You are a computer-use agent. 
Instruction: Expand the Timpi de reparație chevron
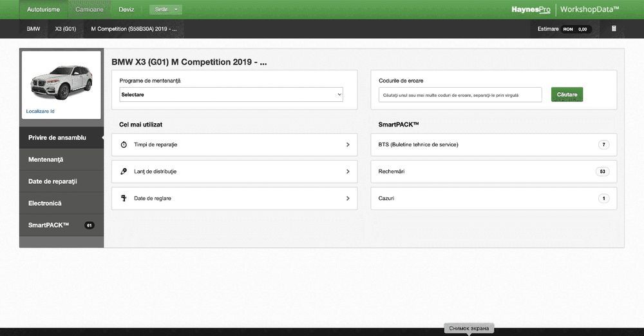[x=348, y=144]
